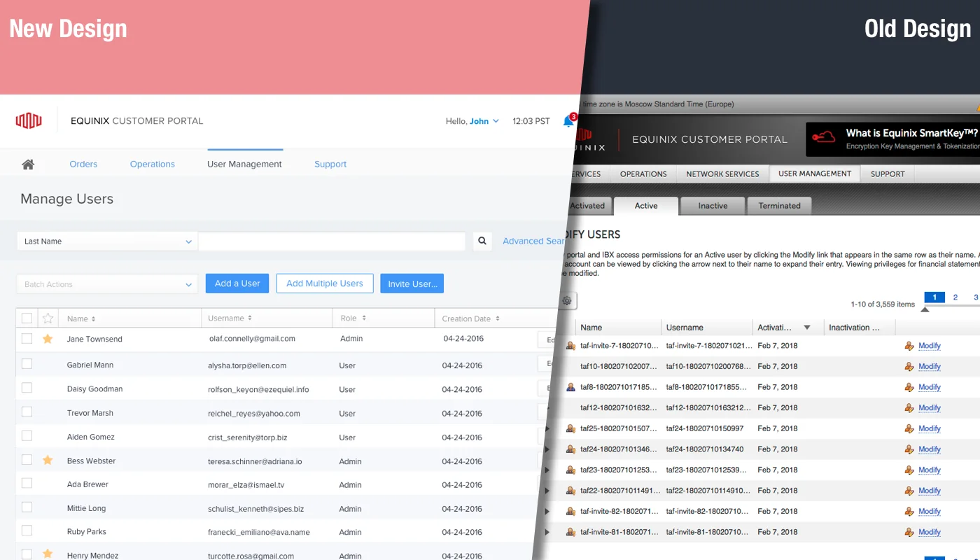Open the Support tab in New Design

(x=330, y=164)
